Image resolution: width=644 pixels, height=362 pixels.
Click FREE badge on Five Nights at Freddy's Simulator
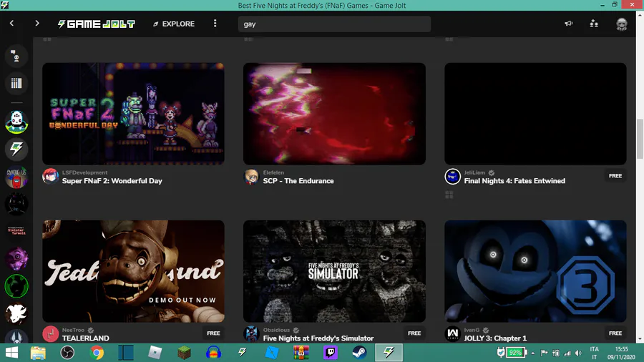point(414,333)
